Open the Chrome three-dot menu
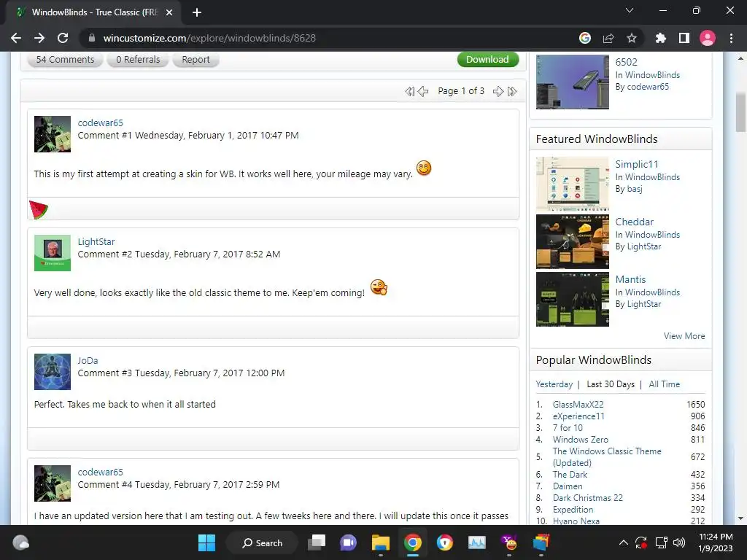The height and width of the screenshot is (560, 747). pos(731,38)
